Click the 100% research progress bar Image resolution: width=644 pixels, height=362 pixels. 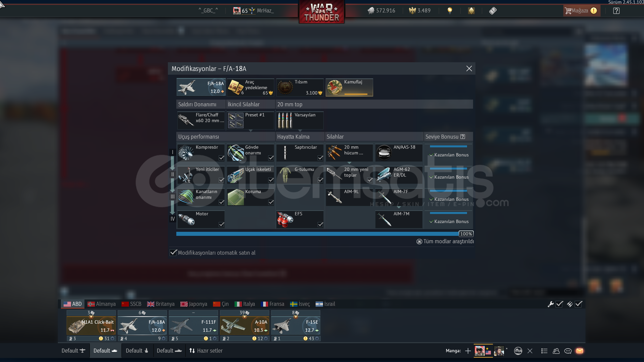(x=325, y=234)
